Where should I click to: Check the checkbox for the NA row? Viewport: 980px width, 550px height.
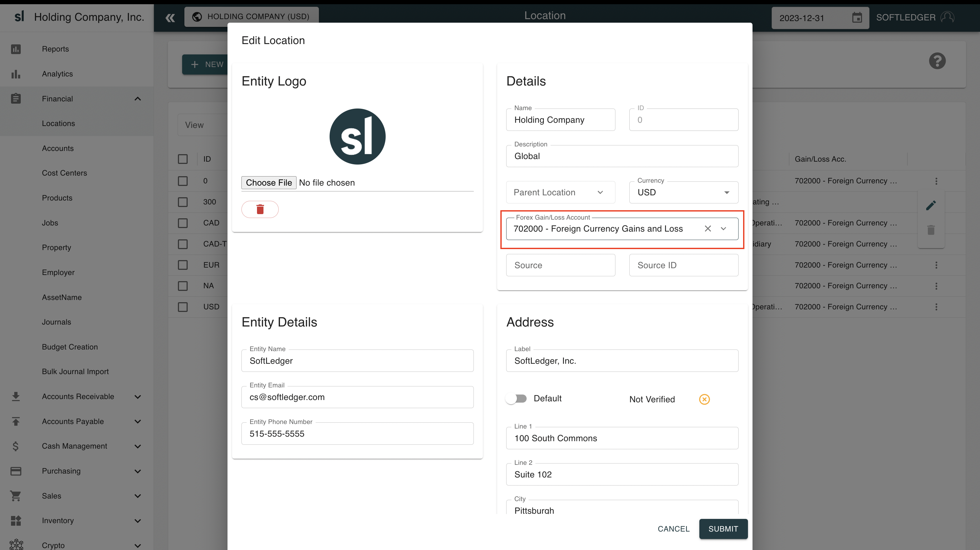coord(182,286)
